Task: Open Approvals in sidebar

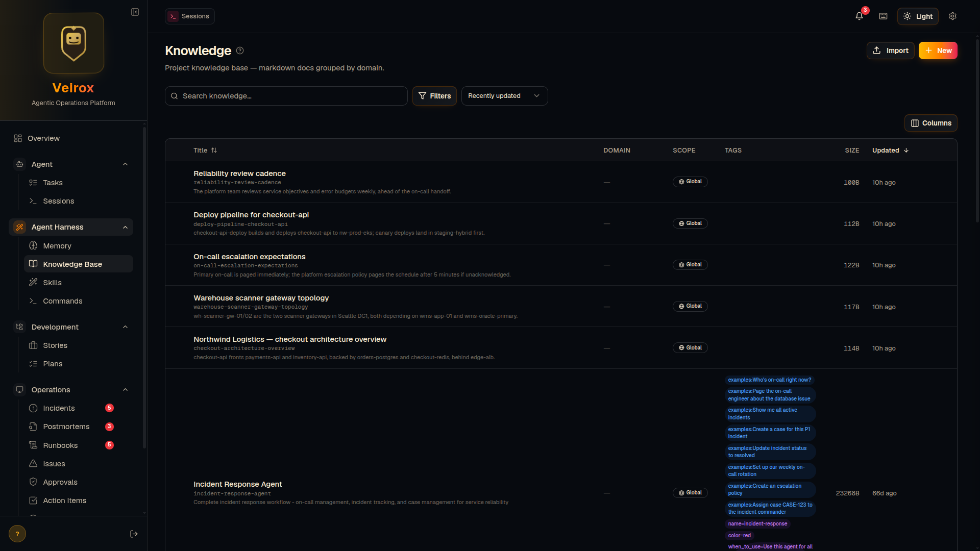Action: click(x=79, y=482)
